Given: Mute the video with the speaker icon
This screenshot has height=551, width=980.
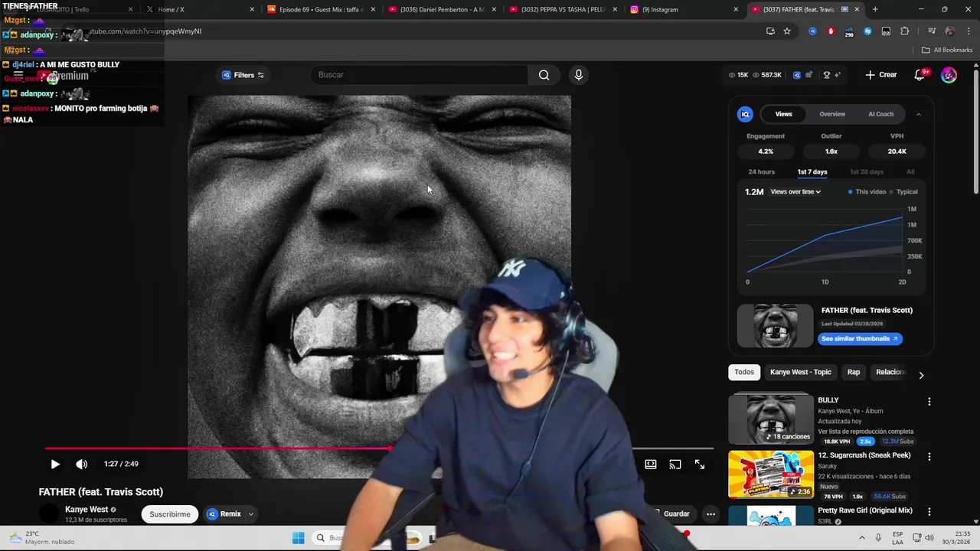Looking at the screenshot, I should point(82,464).
